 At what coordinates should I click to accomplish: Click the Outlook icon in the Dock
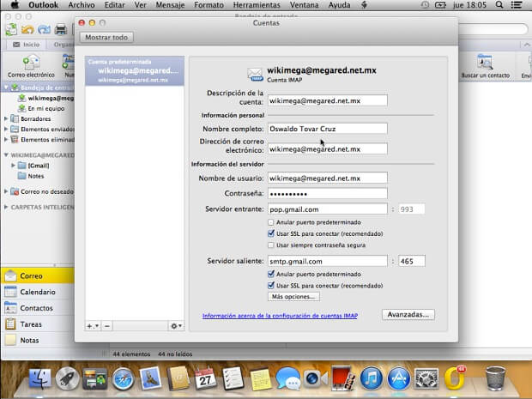coord(456,378)
